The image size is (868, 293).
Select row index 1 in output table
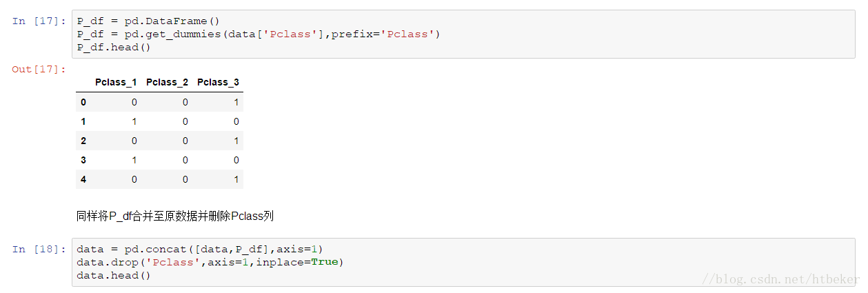click(83, 121)
